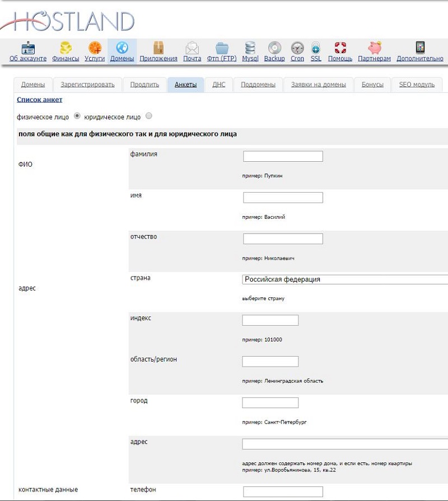Click the Фтп (FTP) text link
This screenshot has height=501, width=448.
222,58
